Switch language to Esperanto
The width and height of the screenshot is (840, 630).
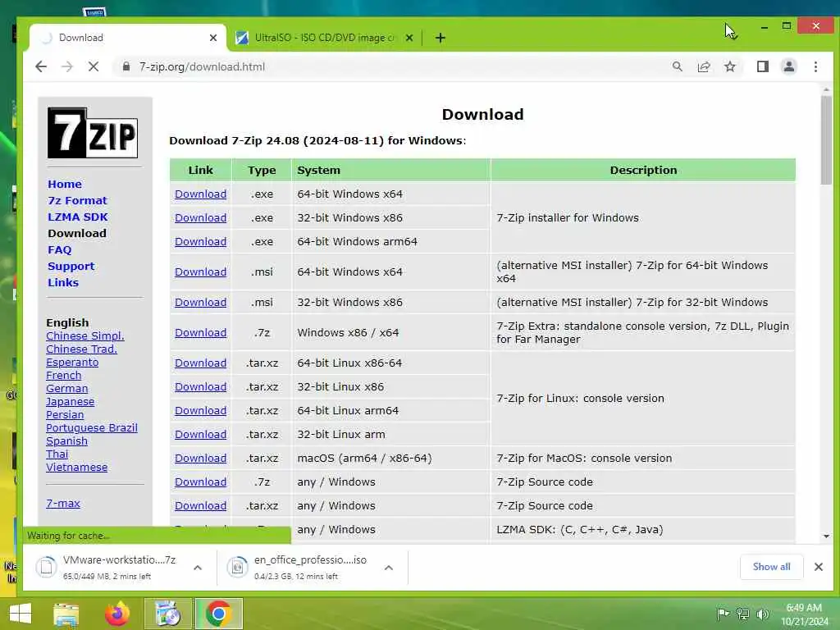pos(72,362)
